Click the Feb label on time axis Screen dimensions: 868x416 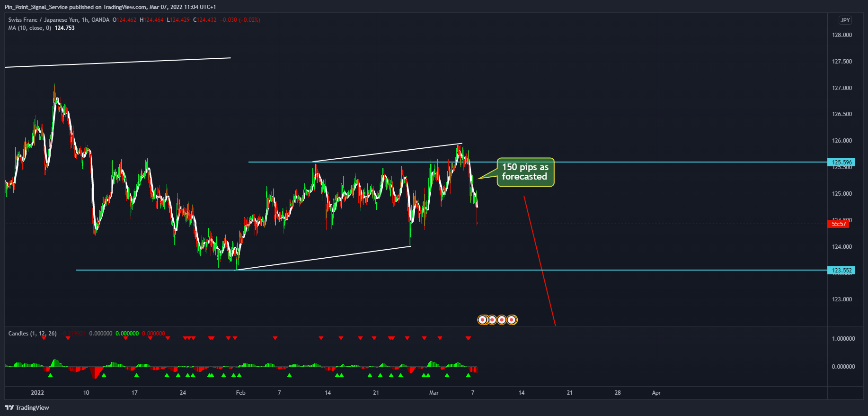pos(240,393)
